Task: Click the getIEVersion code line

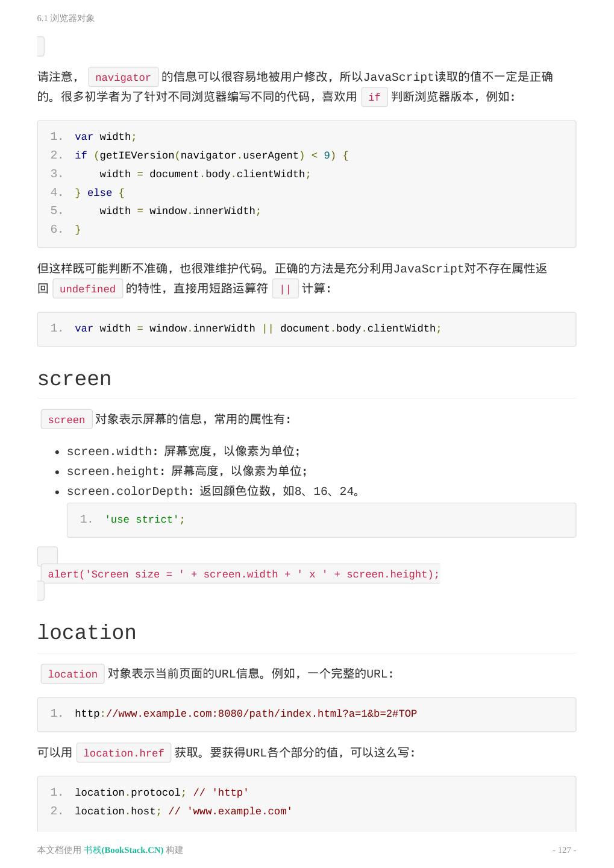Action: pos(211,156)
